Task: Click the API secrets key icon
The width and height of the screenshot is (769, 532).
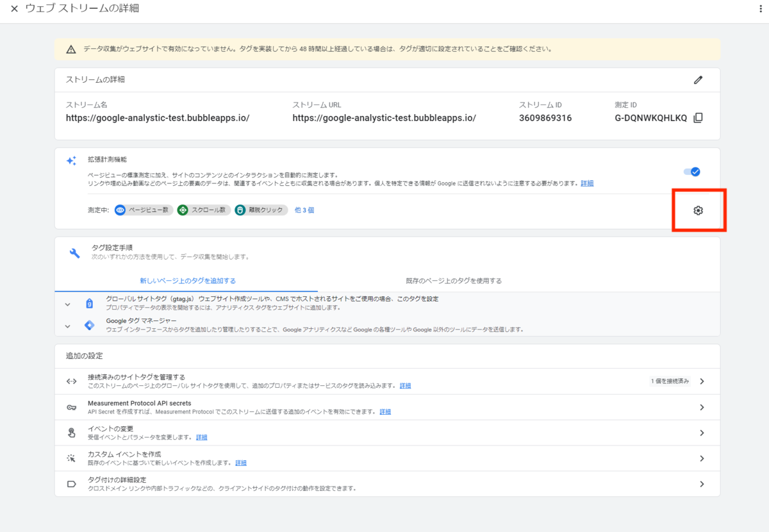Action: [x=72, y=408]
